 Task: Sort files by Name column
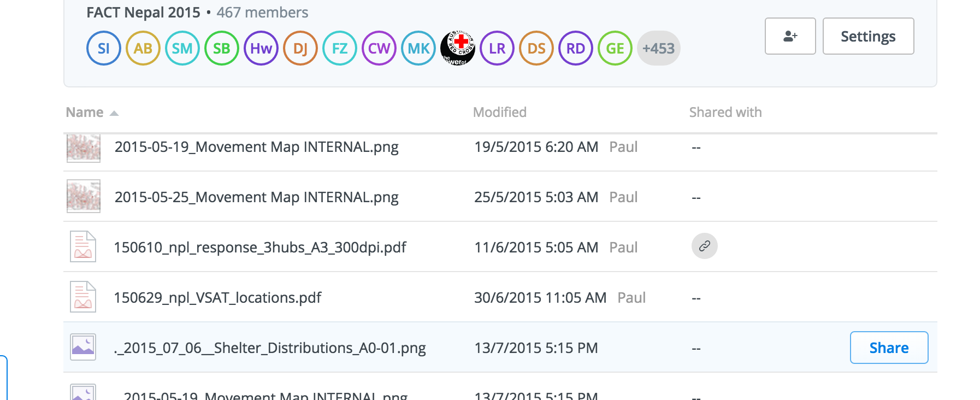pyautogui.click(x=92, y=112)
